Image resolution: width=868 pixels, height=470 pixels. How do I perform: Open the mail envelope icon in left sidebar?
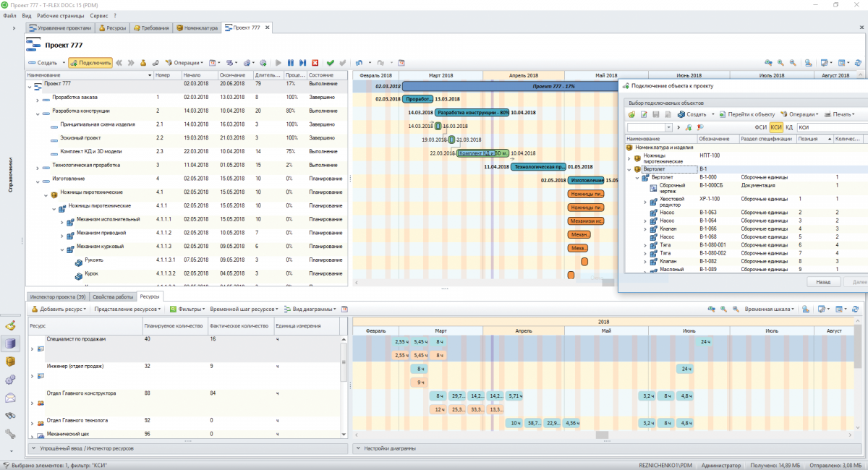tap(10, 398)
